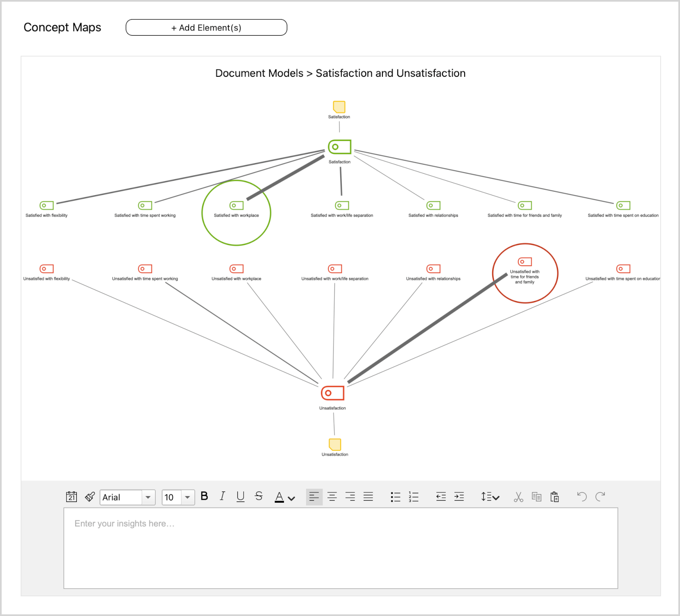Select the Satisfied with relationships code node

click(x=433, y=205)
